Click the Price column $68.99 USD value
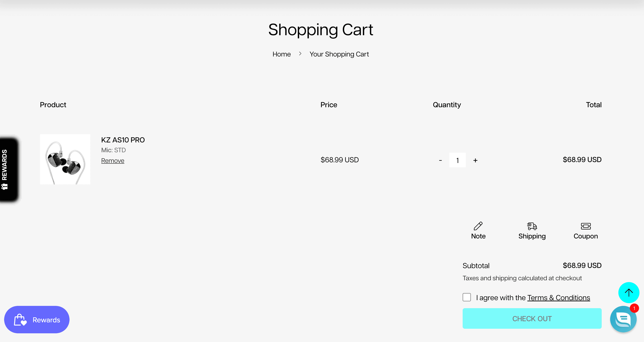 (340, 160)
